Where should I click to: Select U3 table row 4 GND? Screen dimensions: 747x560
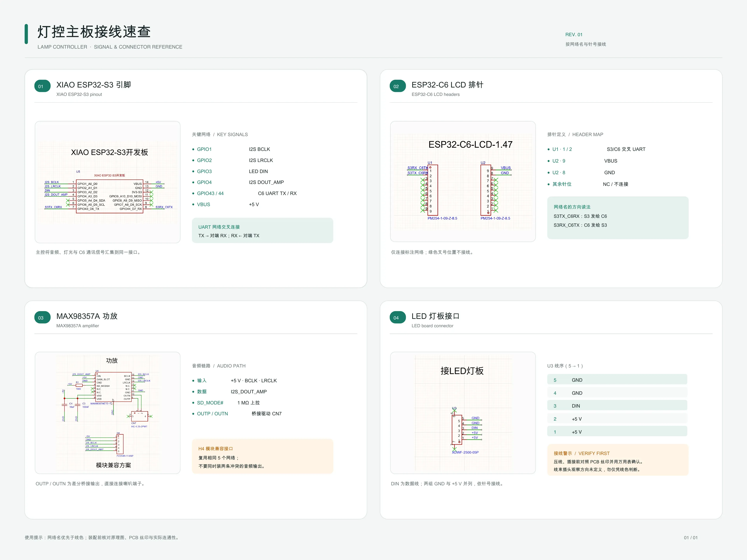[617, 392]
